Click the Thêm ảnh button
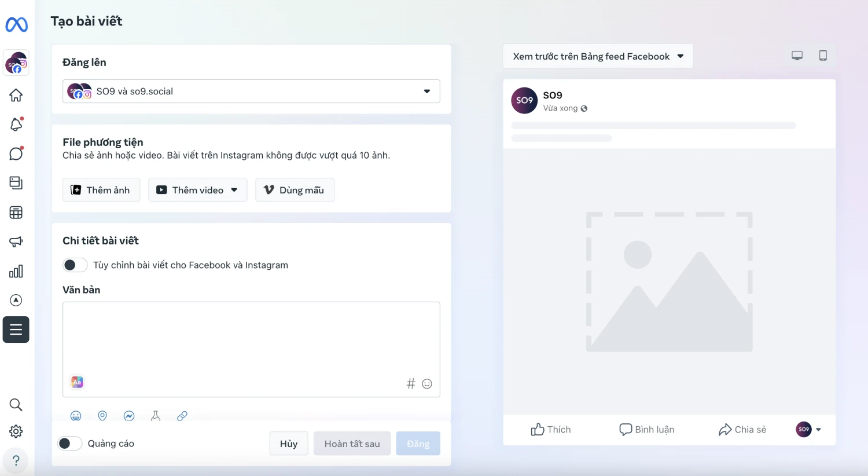 [101, 190]
